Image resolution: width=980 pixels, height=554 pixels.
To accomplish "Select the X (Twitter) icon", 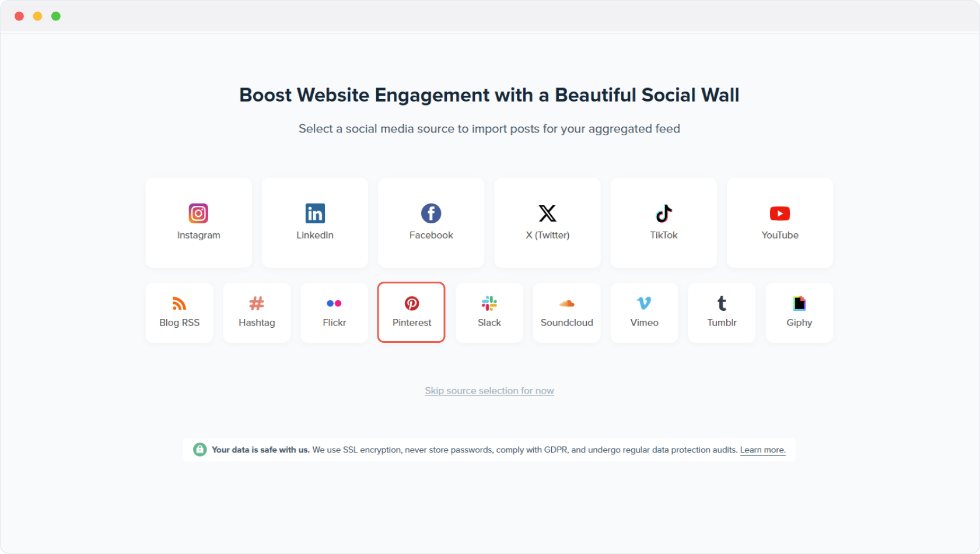I will click(547, 213).
